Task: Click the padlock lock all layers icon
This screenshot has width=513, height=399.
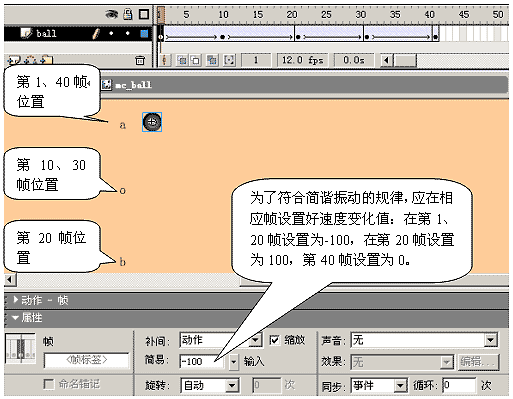Action: (128, 14)
